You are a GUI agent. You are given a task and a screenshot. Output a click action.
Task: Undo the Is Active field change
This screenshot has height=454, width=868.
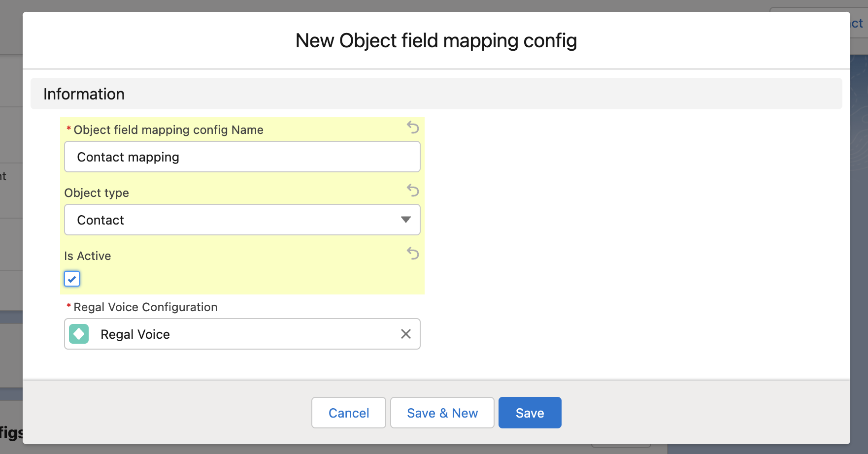click(413, 253)
